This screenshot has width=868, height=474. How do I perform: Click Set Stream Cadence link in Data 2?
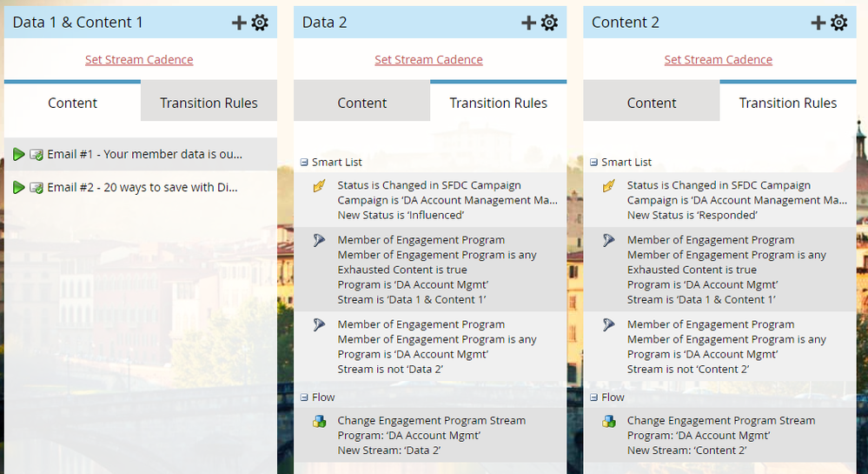(x=428, y=60)
